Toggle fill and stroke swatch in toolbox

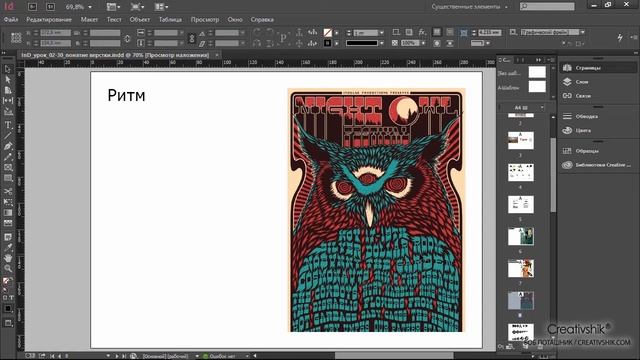click(7, 282)
